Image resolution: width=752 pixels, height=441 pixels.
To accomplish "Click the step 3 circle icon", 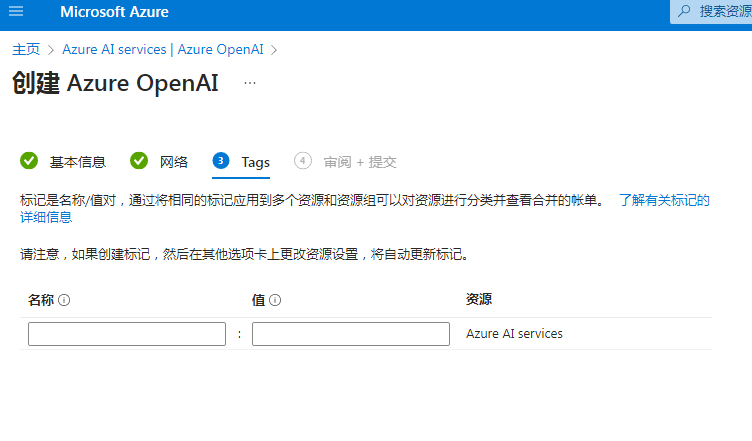I will tap(221, 161).
